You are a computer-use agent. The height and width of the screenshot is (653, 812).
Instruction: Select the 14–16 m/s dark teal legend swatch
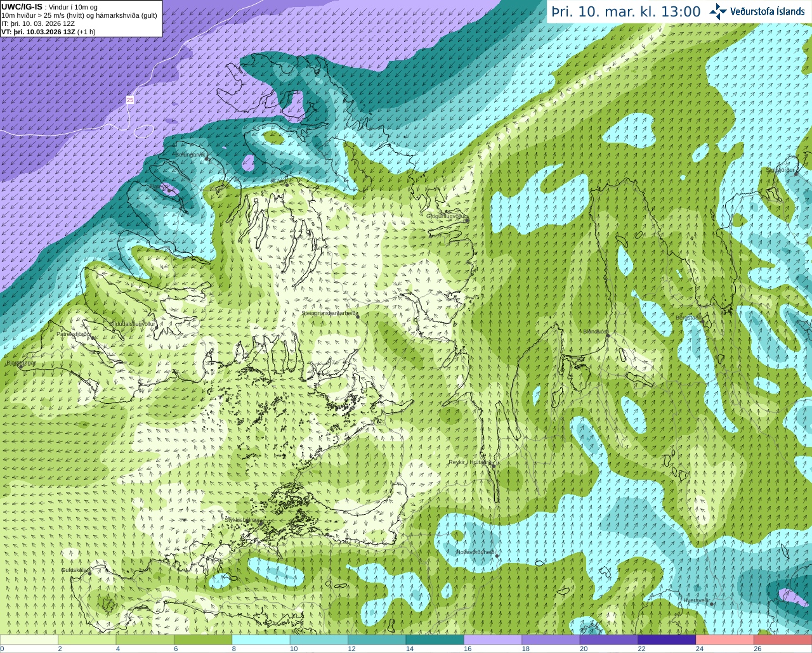(435, 640)
